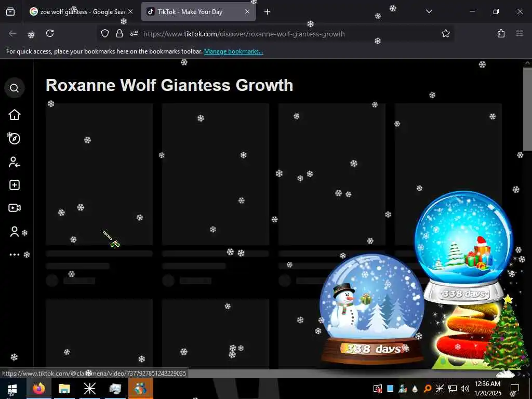Click the blue gifts snow globe widget
This screenshot has height=399, width=532.
(463, 247)
